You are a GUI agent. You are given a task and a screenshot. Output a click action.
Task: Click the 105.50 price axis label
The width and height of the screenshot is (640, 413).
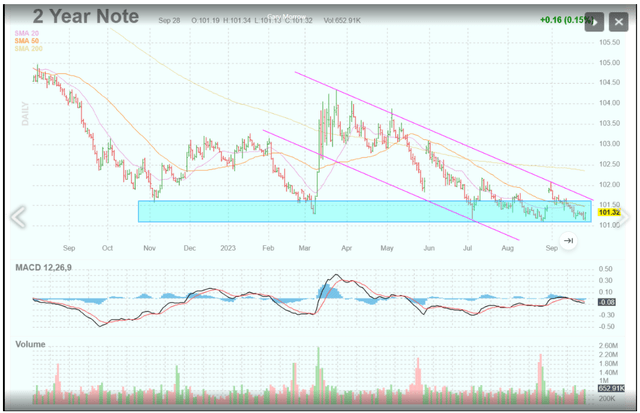(609, 42)
